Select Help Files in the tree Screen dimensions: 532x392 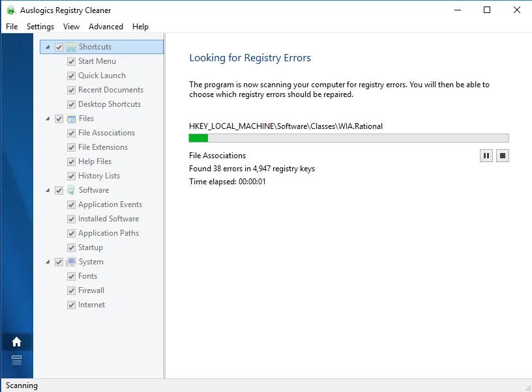[x=95, y=161]
